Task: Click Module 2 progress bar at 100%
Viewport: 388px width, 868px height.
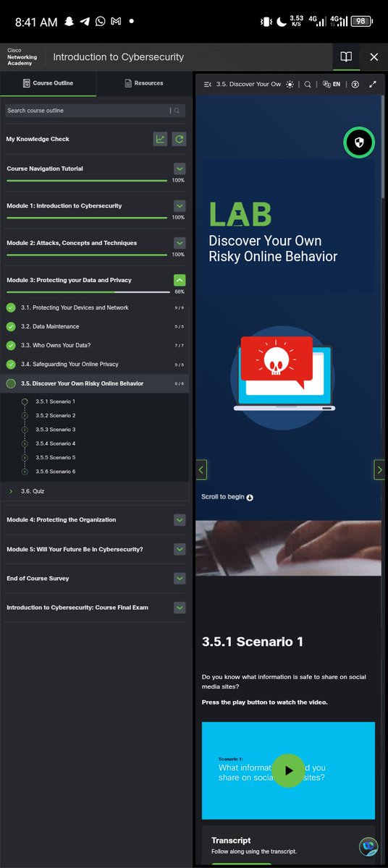Action: pyautogui.click(x=87, y=255)
